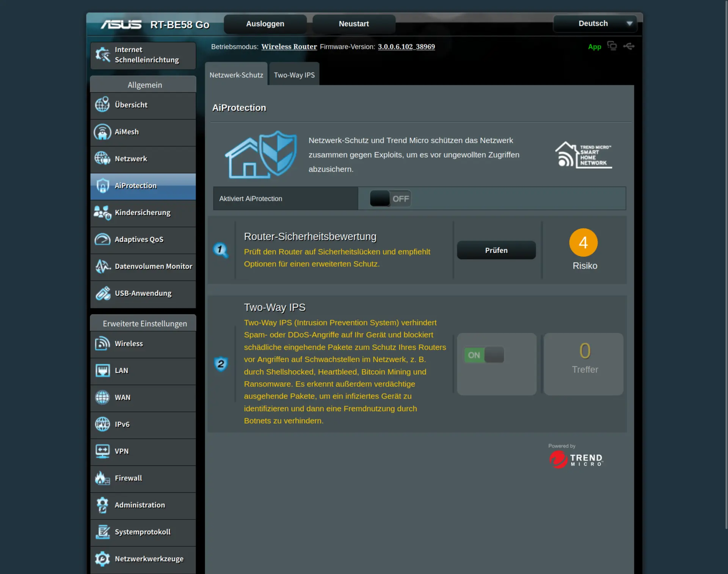This screenshot has width=728, height=574.
Task: Toggle the Two-Way IPS ON switch
Action: (x=484, y=355)
